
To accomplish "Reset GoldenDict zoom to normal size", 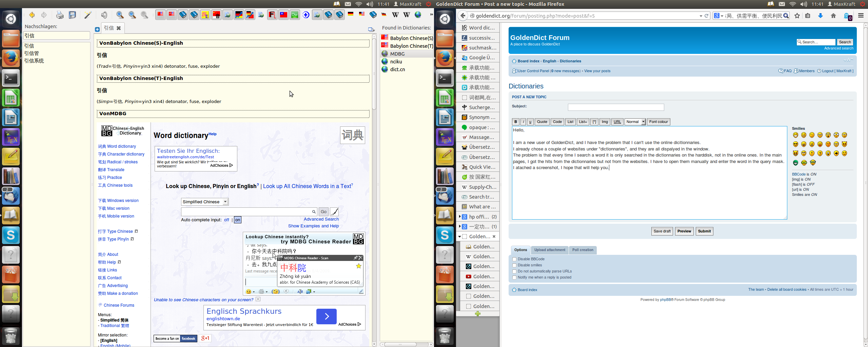I will (144, 15).
